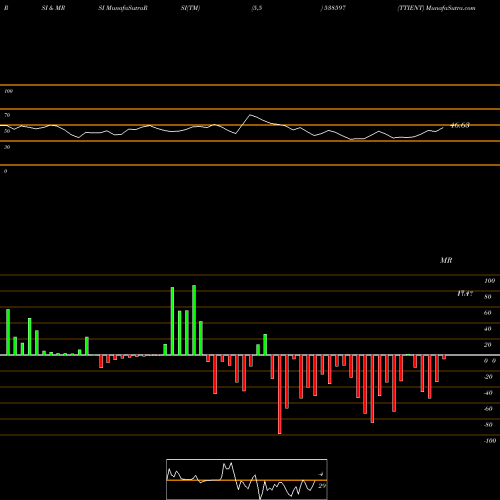Click the RSI axis label 30

7,147
